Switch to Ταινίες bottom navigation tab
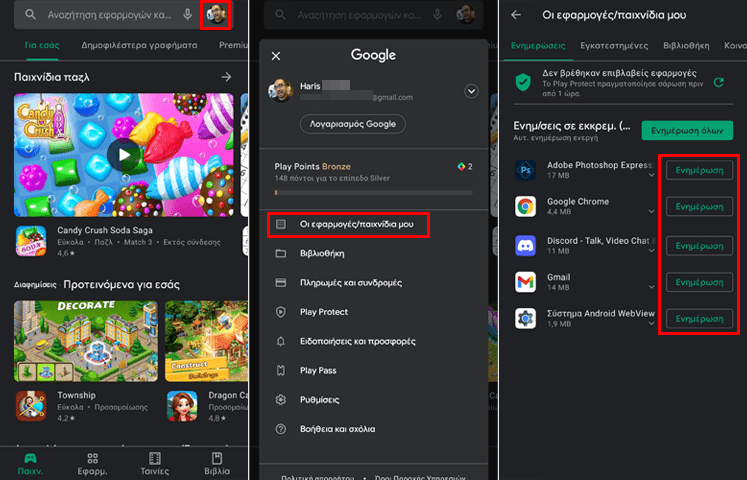 [x=154, y=464]
